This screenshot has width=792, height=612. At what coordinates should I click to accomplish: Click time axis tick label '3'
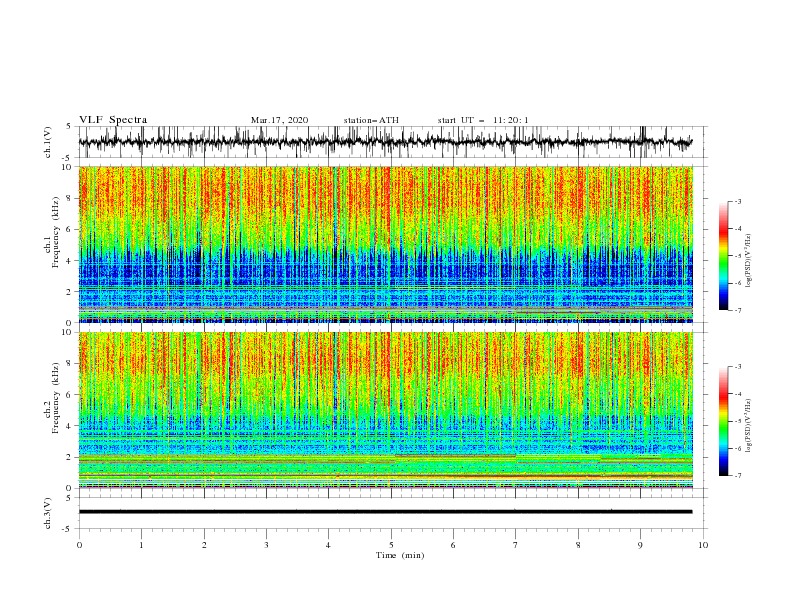click(266, 545)
